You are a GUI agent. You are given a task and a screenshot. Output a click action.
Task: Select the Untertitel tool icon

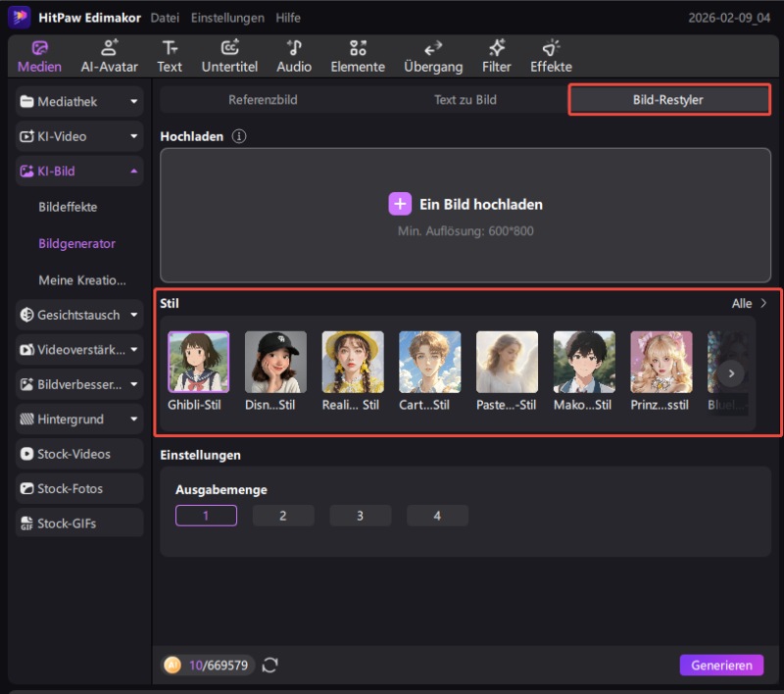[230, 48]
